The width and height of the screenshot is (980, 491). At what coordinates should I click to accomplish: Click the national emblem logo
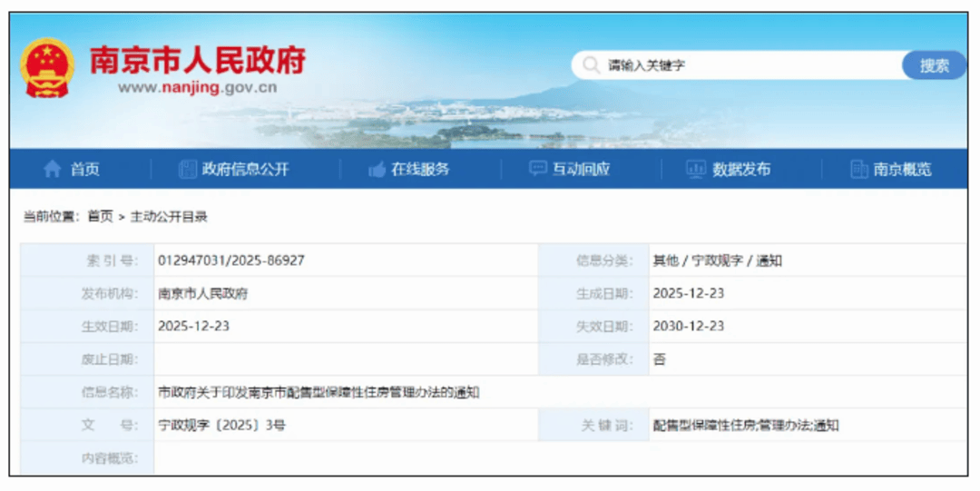(x=49, y=68)
